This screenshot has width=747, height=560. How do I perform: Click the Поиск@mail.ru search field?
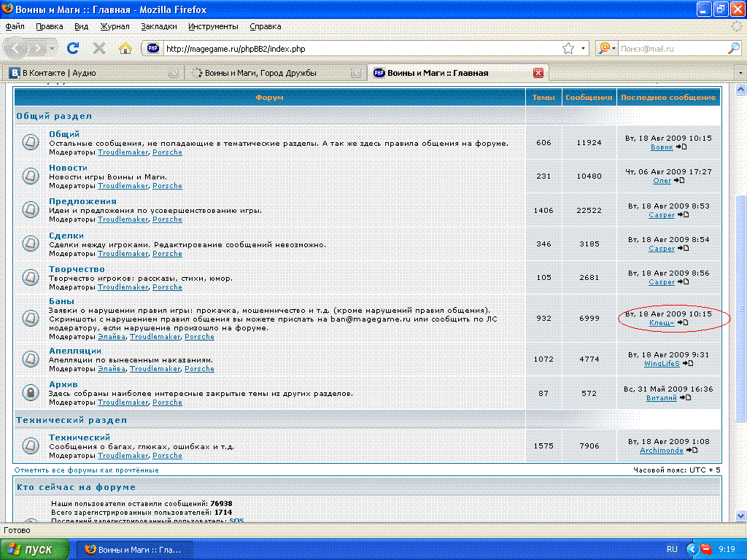point(673,49)
